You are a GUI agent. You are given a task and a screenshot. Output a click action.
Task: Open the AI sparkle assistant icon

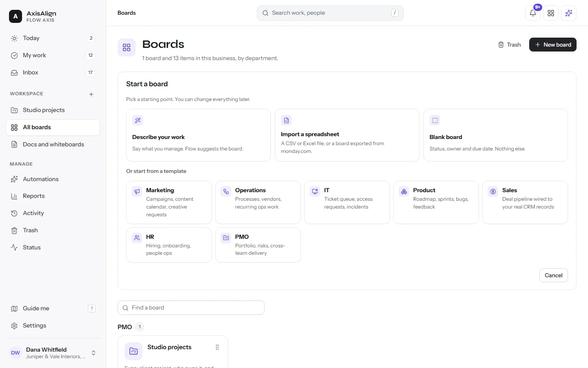point(569,13)
